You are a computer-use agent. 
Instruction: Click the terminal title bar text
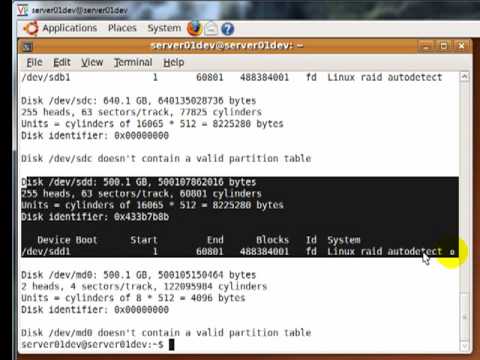(x=227, y=45)
